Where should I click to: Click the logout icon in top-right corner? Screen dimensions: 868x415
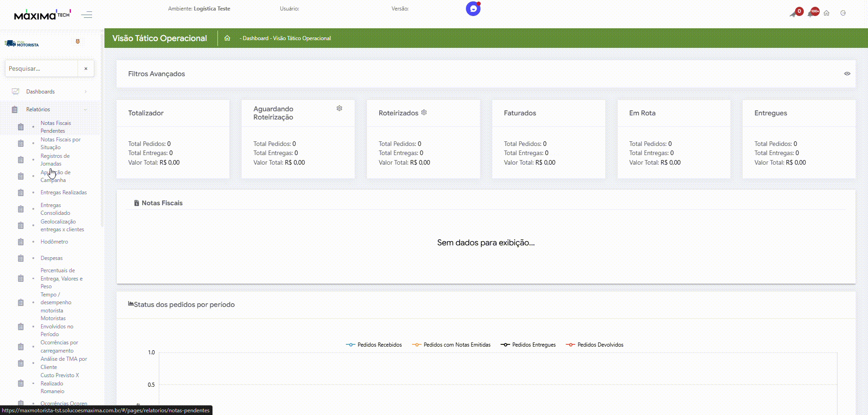843,13
